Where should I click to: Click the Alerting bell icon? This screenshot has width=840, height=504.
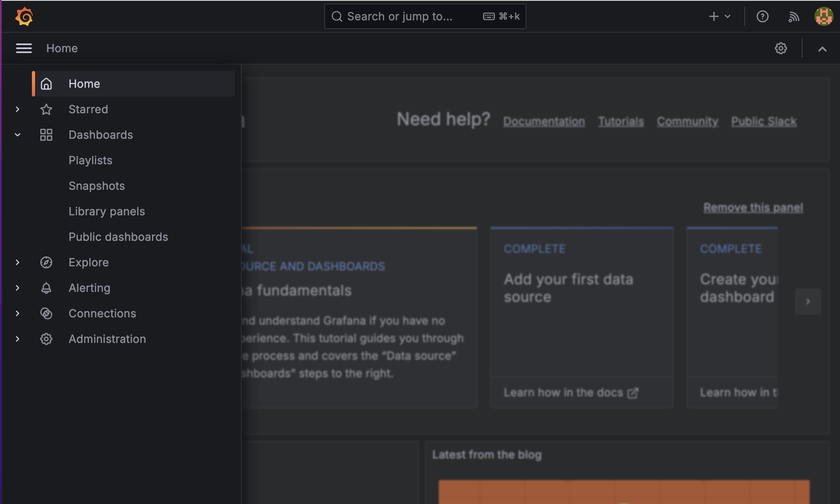46,288
